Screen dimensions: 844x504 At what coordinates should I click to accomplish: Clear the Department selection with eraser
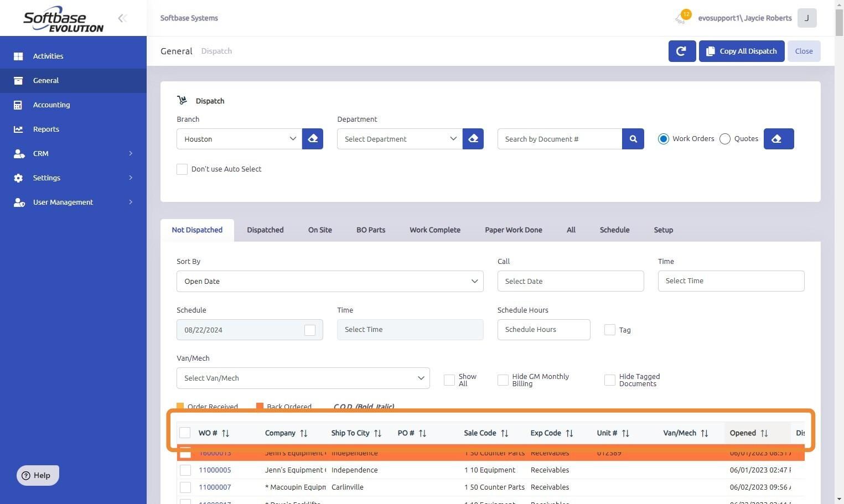click(473, 139)
